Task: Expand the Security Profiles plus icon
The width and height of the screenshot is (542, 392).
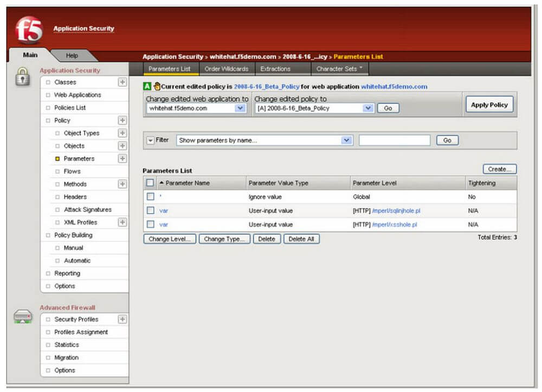Action: (x=122, y=319)
